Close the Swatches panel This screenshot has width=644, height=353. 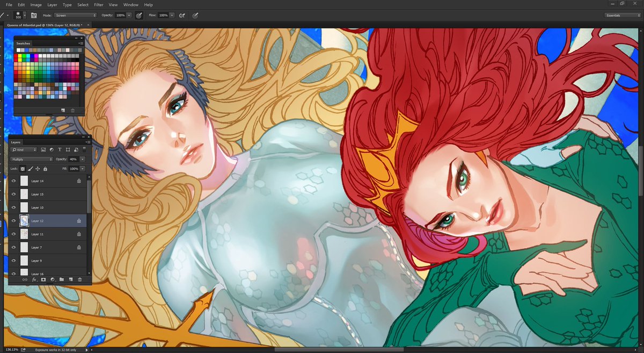82,38
